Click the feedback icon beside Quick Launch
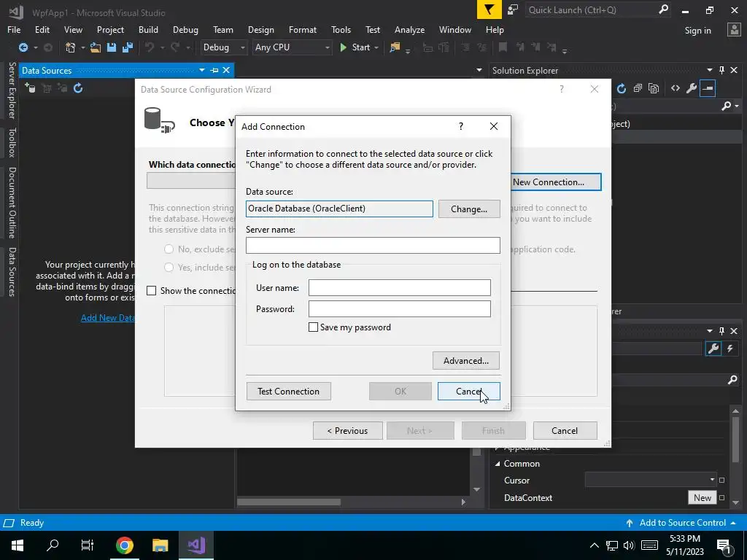Viewport: 747px width, 560px height. pos(513,10)
